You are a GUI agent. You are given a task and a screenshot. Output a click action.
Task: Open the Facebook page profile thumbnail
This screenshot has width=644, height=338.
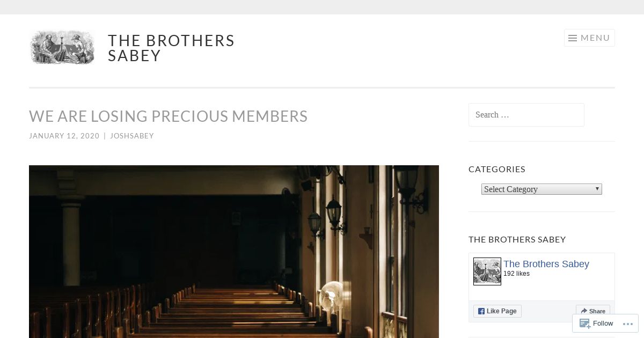(487, 271)
